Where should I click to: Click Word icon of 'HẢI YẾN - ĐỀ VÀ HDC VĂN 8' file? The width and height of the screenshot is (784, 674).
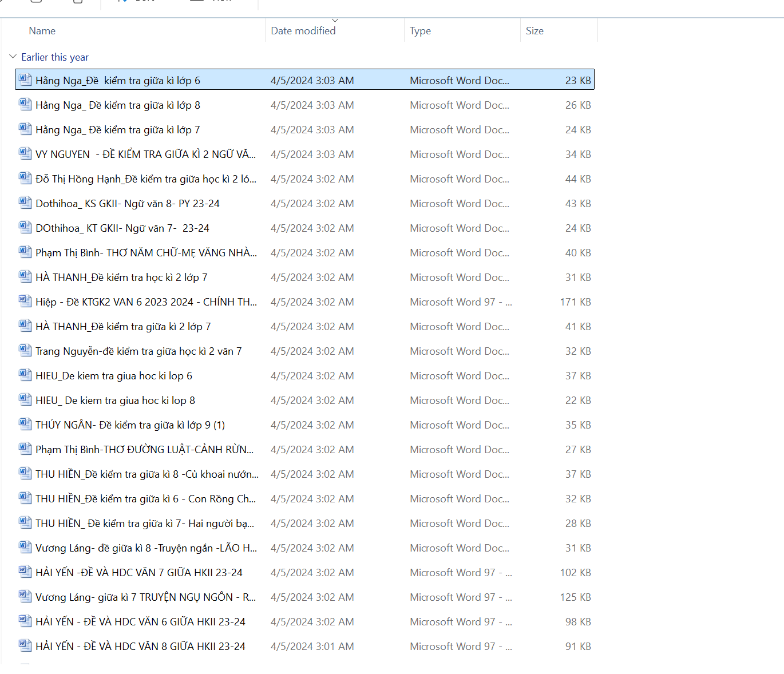click(25, 645)
